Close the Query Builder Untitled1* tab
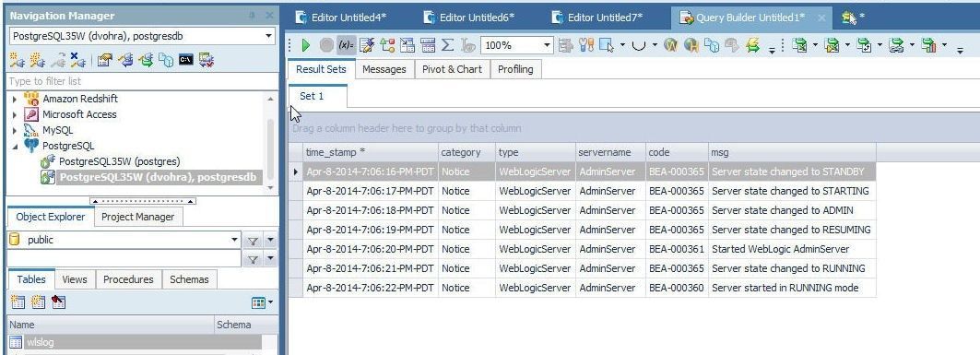 pos(821,18)
